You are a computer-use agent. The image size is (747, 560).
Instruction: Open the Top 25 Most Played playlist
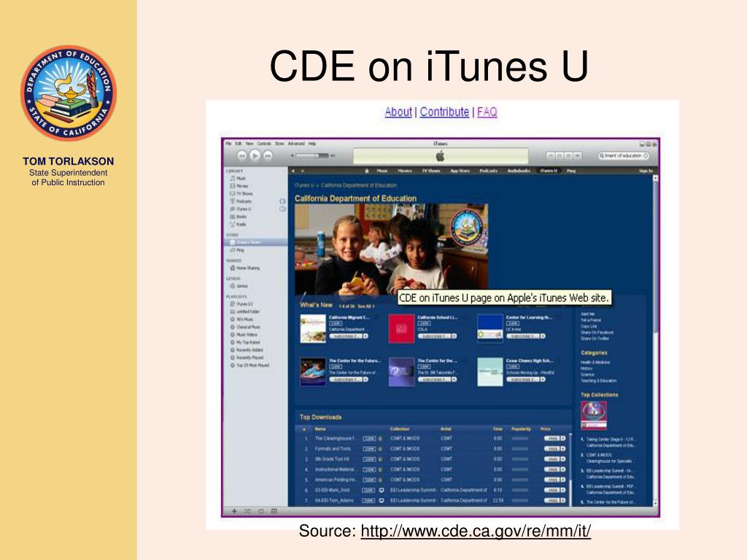coord(249,365)
